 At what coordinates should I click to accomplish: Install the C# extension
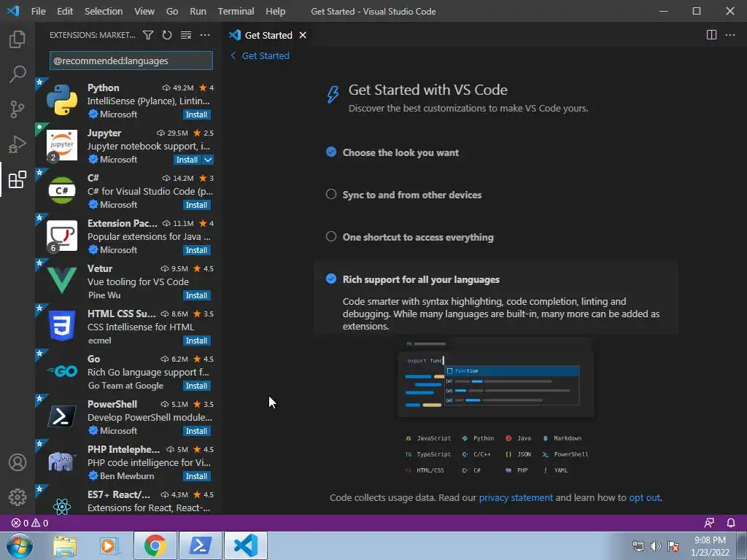click(x=197, y=205)
